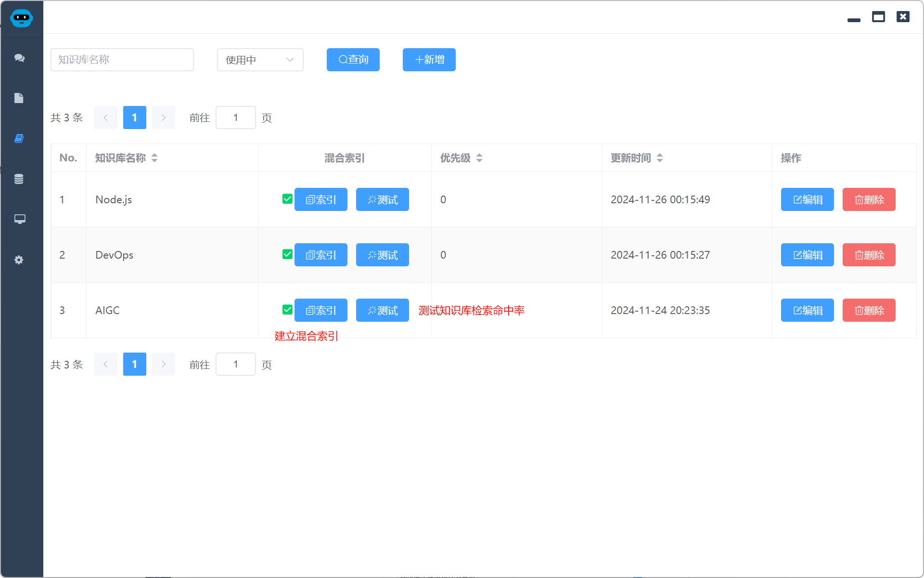Click 编辑 button for AIGC row

tap(808, 310)
